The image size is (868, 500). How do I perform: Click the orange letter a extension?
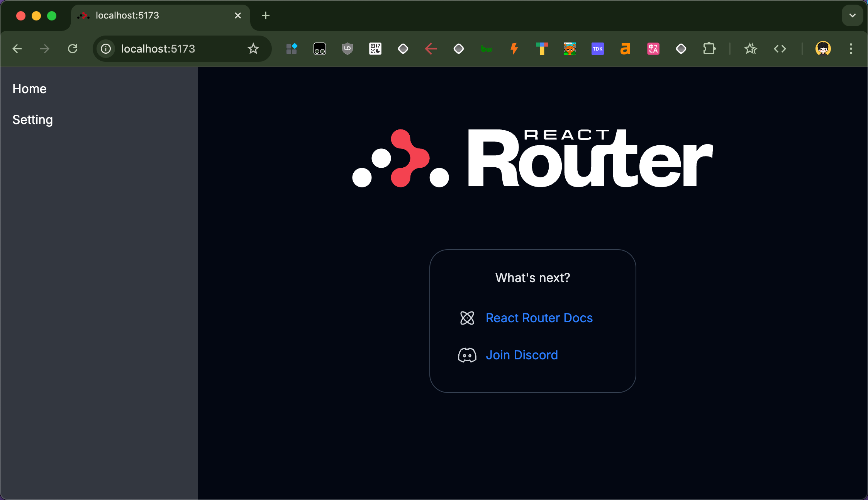pos(626,49)
